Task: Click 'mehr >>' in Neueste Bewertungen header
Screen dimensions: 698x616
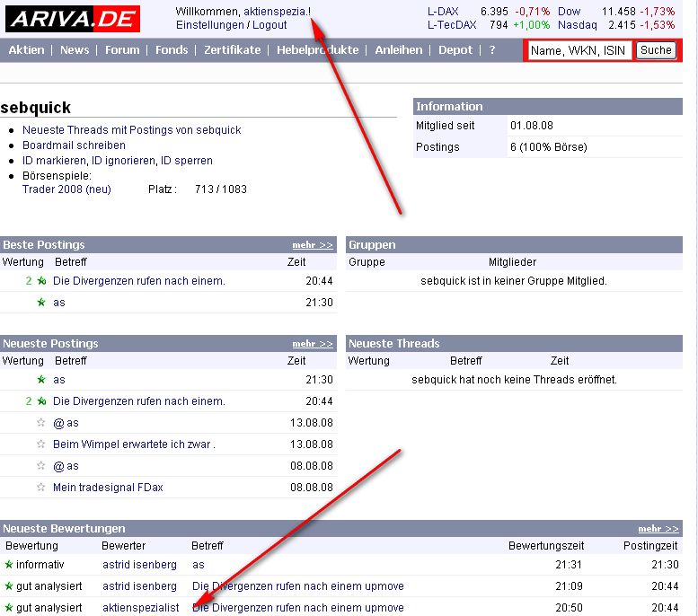Action: click(658, 529)
